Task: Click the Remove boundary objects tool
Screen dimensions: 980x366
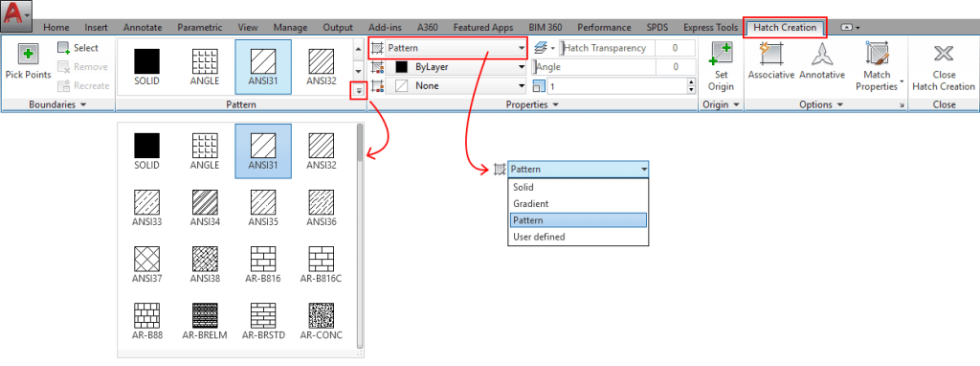Action: coord(82,66)
